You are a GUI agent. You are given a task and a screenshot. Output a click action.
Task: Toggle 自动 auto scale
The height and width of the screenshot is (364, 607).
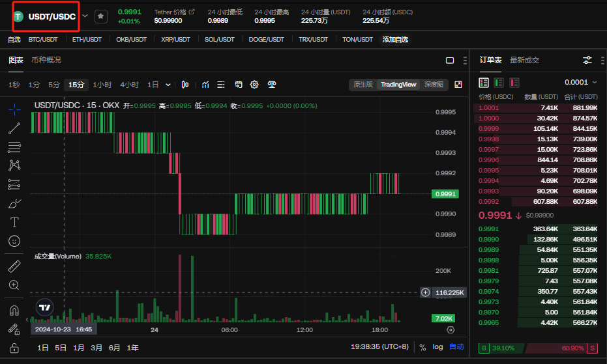(x=456, y=347)
